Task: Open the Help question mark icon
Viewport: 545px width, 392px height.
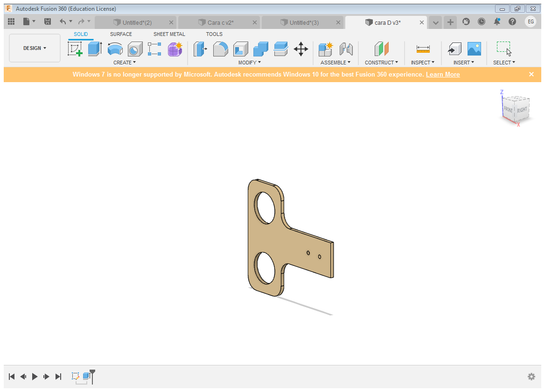Action: 512,21
